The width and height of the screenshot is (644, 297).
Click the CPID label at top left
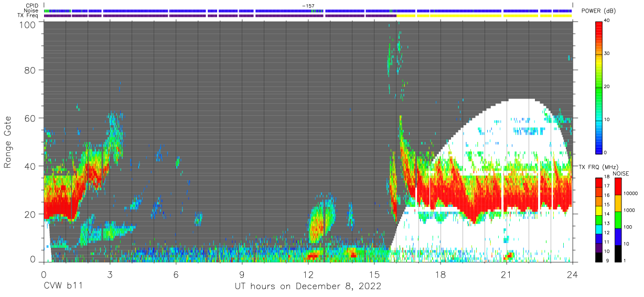(33, 5)
